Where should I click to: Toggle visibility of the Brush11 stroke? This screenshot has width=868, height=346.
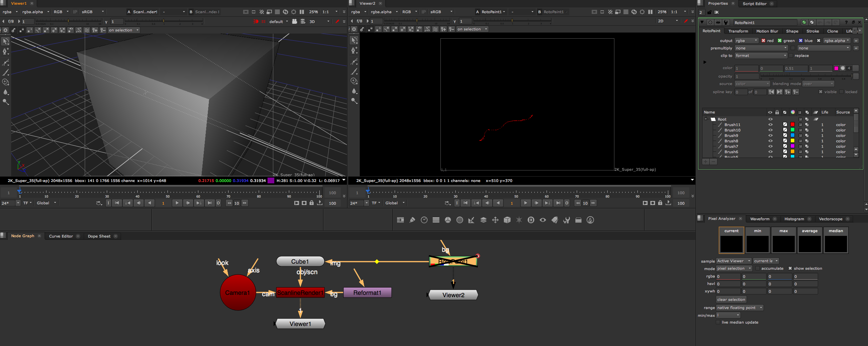(770, 125)
